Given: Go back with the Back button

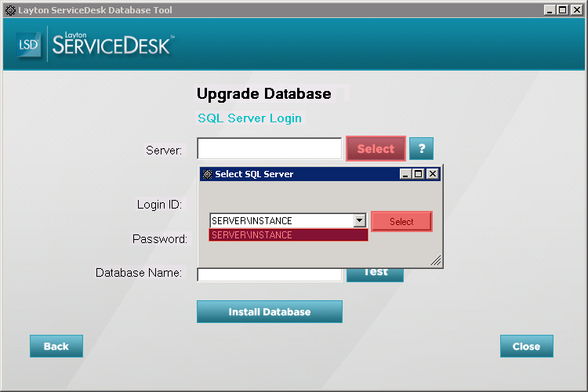Looking at the screenshot, I should click(56, 346).
